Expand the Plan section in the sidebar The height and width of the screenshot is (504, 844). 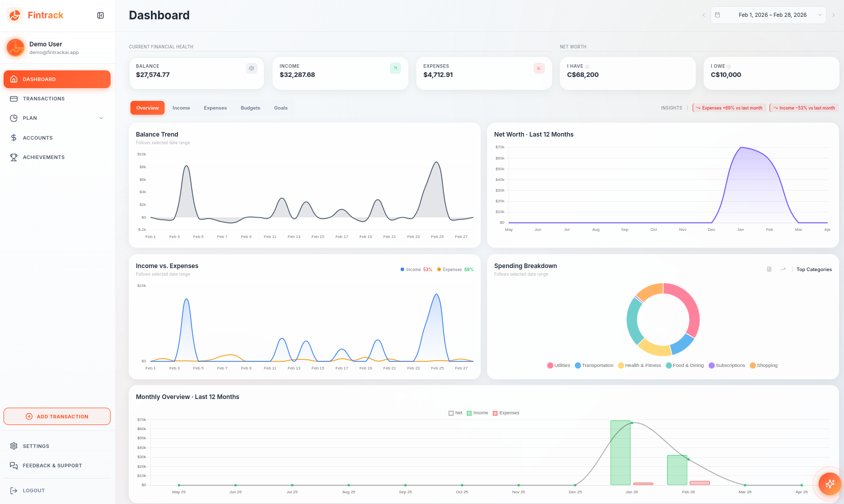101,118
